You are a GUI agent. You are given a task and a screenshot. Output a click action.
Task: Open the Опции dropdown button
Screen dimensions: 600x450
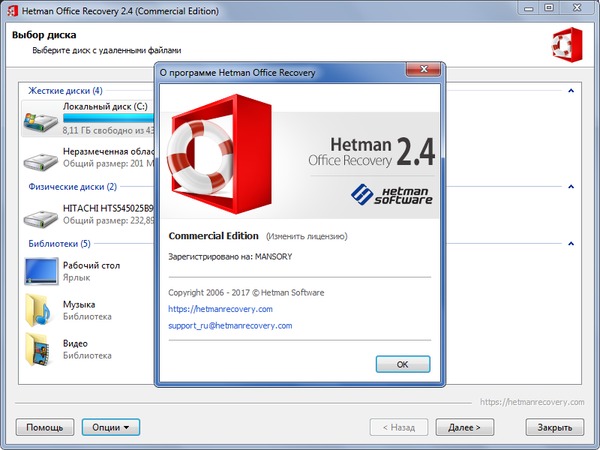110,427
